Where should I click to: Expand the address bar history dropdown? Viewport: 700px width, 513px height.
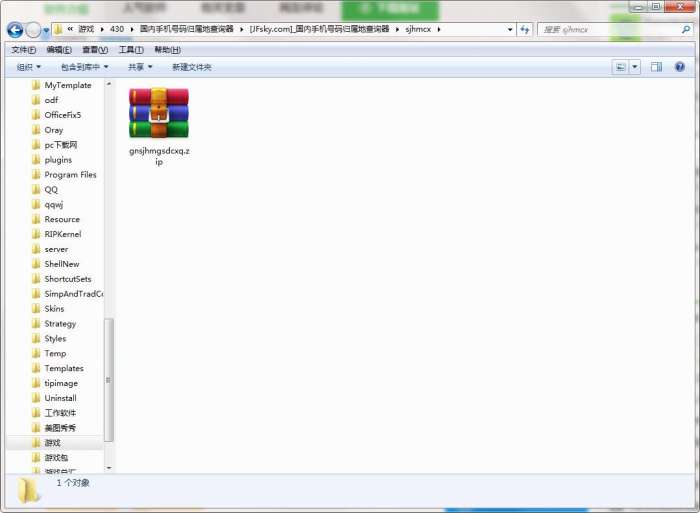[510, 29]
